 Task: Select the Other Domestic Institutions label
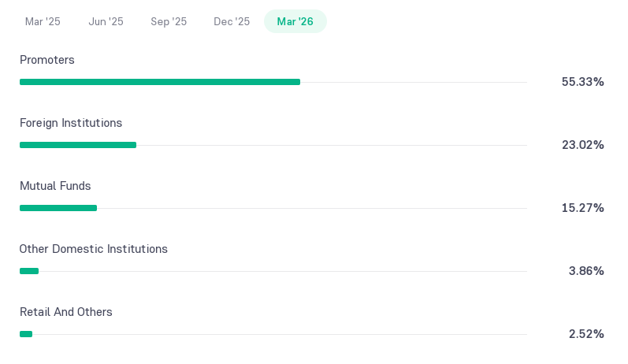[x=93, y=249]
